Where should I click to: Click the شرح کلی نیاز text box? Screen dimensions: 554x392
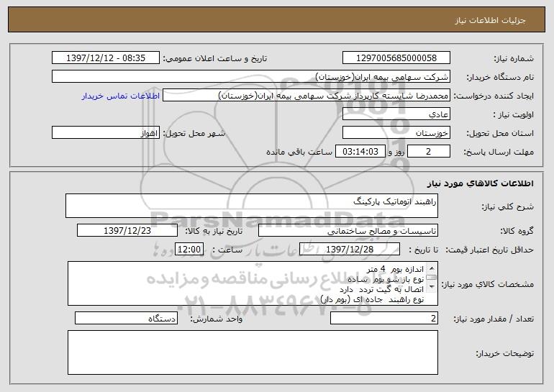click(x=252, y=206)
